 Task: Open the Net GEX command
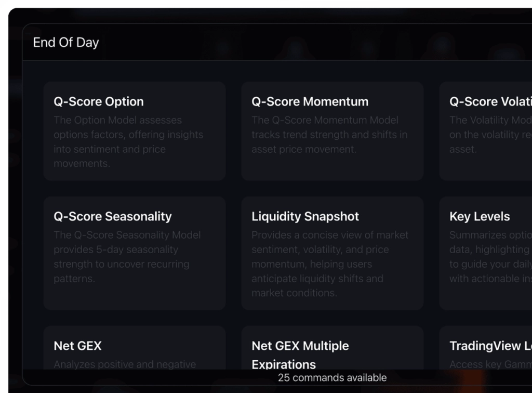click(x=135, y=348)
